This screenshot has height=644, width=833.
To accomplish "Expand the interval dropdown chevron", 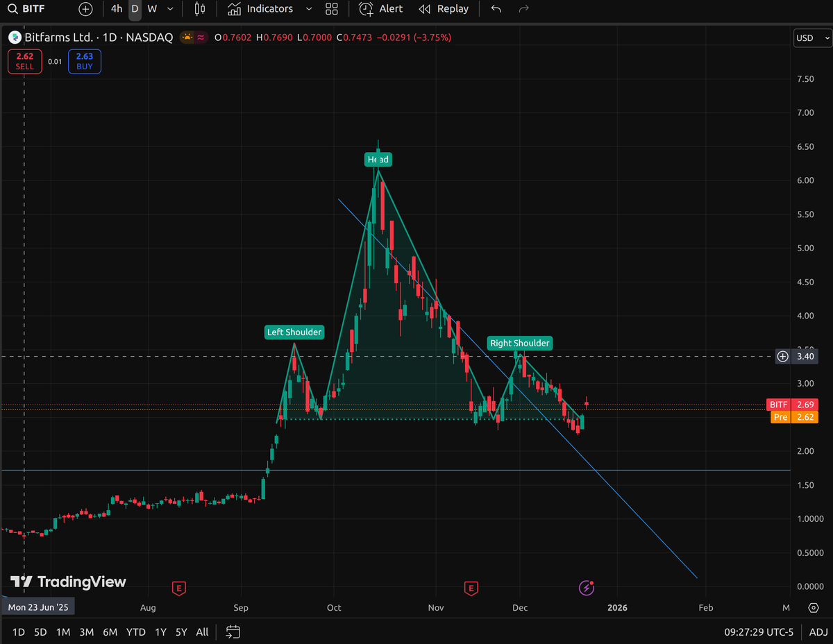I will (x=169, y=9).
